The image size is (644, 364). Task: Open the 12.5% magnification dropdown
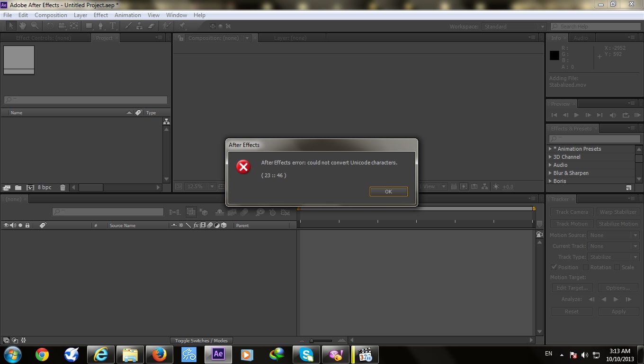click(200, 187)
